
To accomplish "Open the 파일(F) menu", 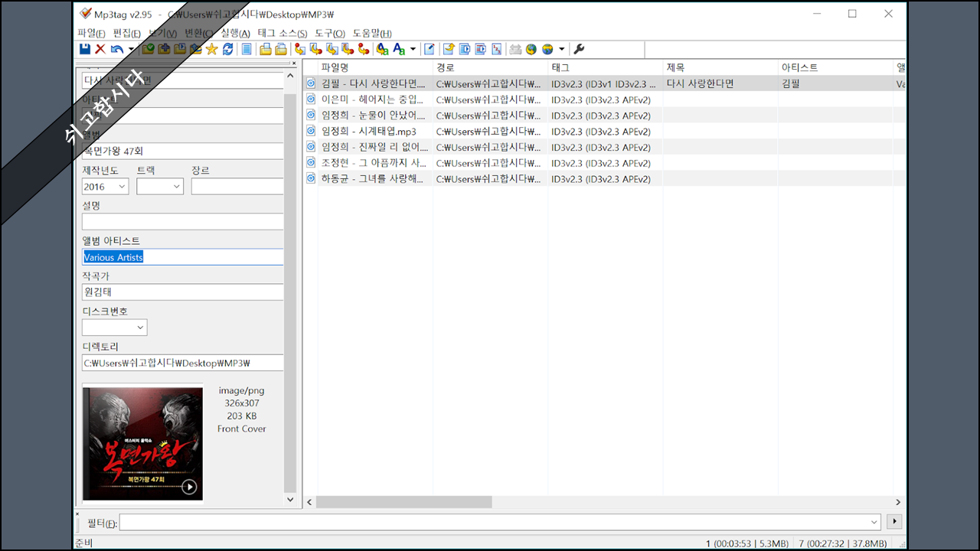I will [91, 33].
